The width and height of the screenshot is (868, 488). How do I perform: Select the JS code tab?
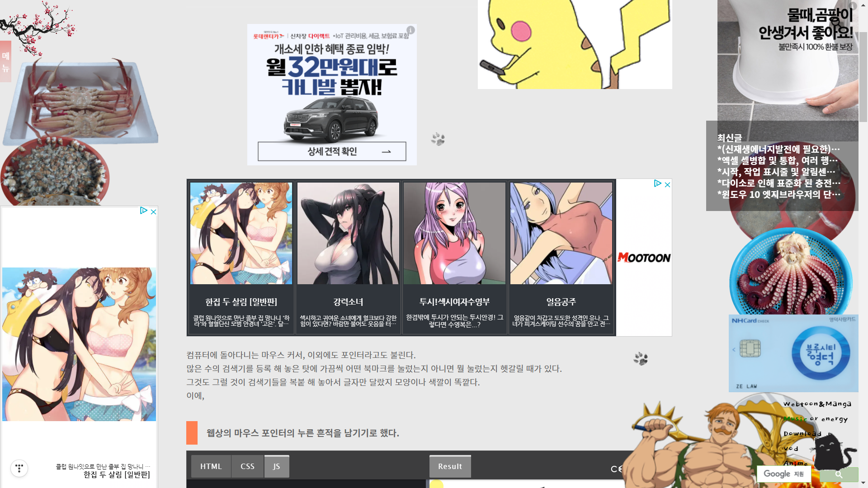point(276,466)
